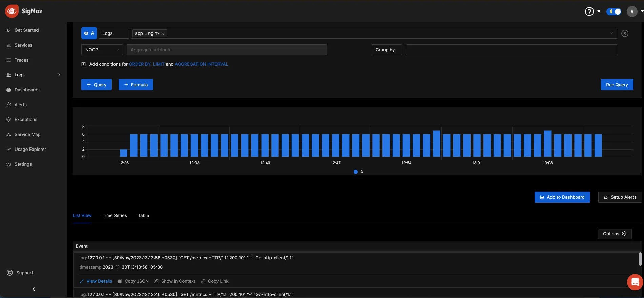
Task: Click the Aggregate attribute field
Action: (x=227, y=50)
